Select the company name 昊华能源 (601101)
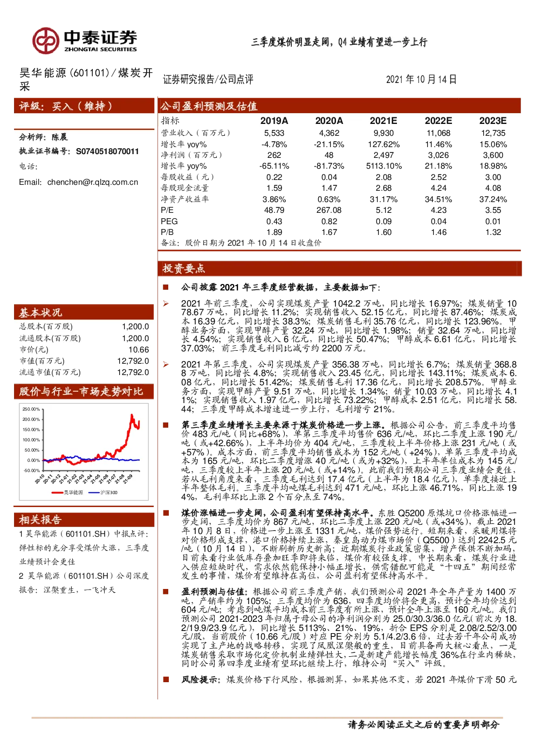This screenshot has width=535, height=756. [64, 73]
